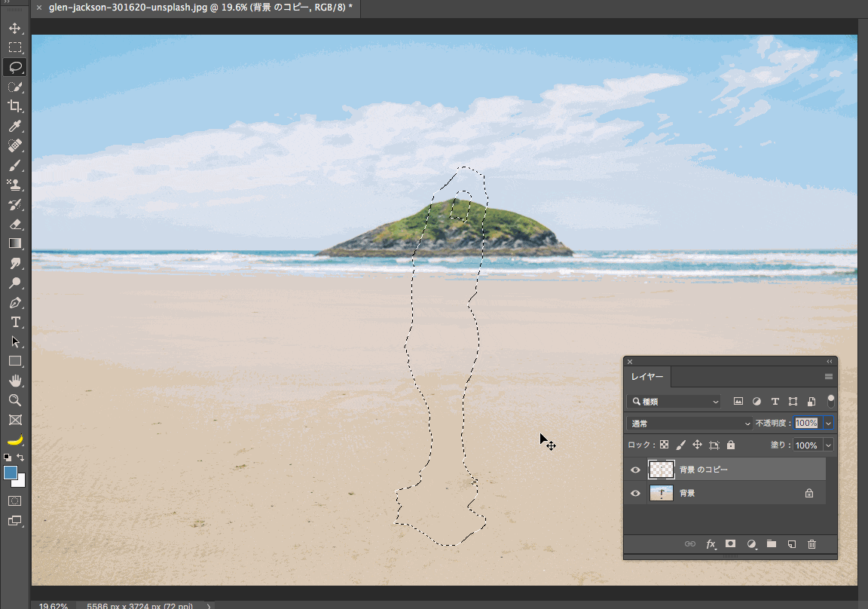Click the レイヤー panel tab
Viewport: 868px width, 609px height.
(647, 377)
